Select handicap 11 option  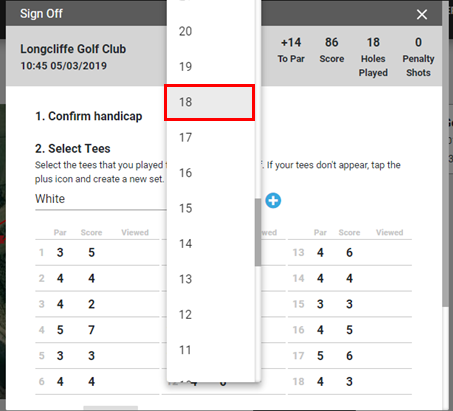211,350
